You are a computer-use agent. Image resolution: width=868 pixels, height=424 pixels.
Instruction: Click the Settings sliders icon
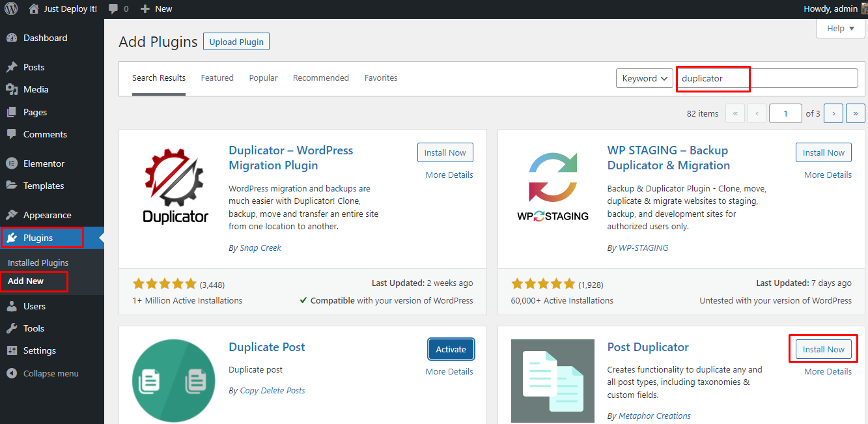click(x=12, y=350)
